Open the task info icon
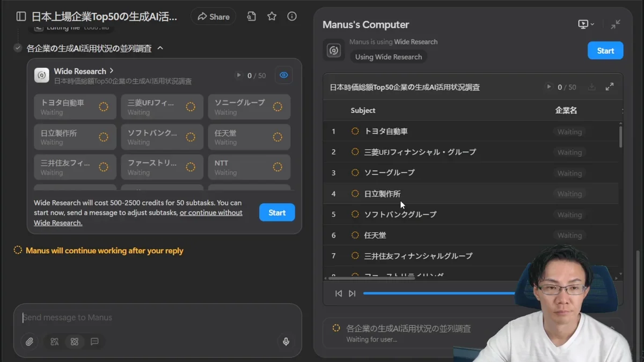The width and height of the screenshot is (644, 362). (292, 17)
